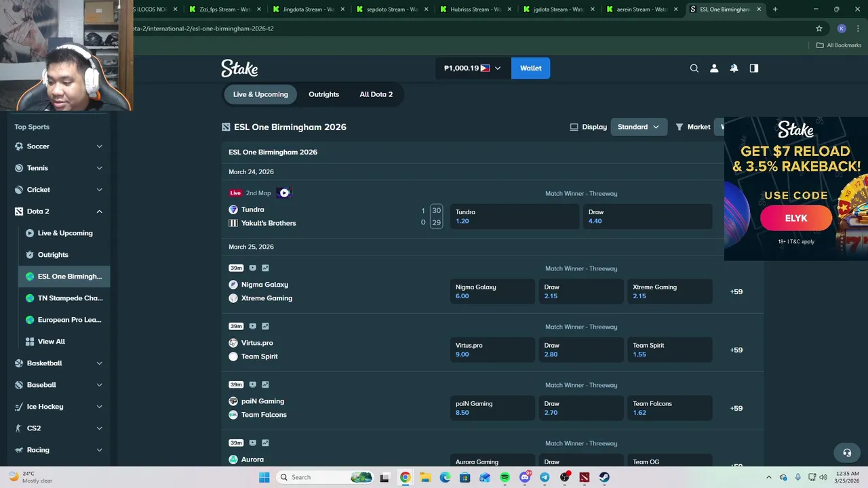The height and width of the screenshot is (488, 868).
Task: Select the Live & Upcoming tab
Action: (260, 94)
